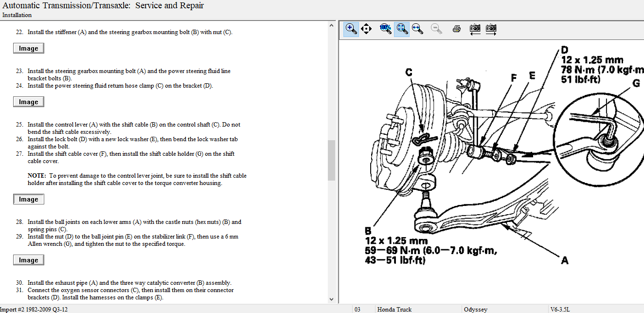Select the pan move tool
This screenshot has height=313, width=644.
click(x=367, y=29)
